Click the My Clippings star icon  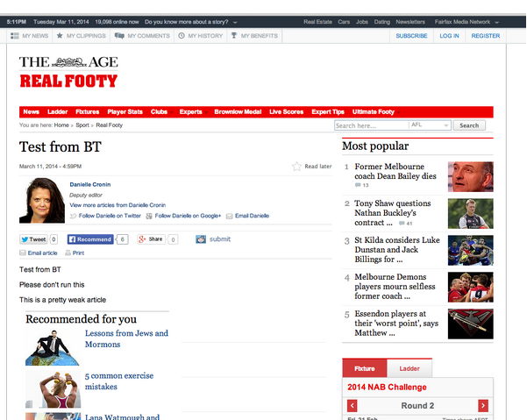pyautogui.click(x=60, y=36)
